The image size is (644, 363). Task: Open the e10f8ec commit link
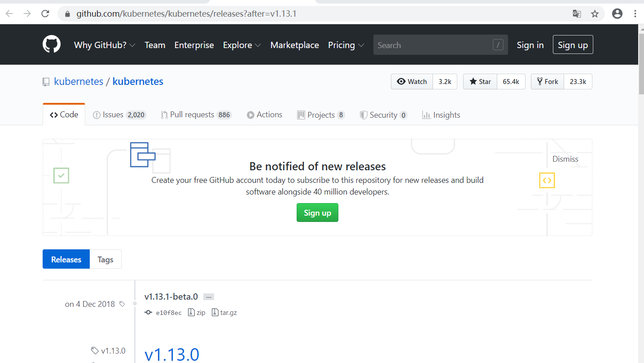point(169,313)
